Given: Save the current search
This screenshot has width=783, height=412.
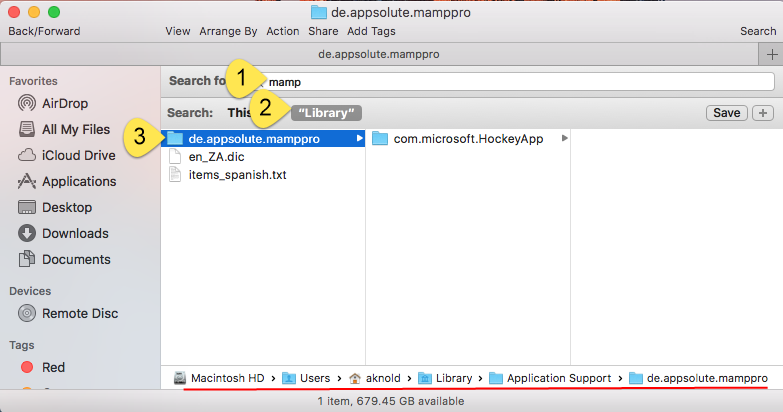Looking at the screenshot, I should coord(727,113).
